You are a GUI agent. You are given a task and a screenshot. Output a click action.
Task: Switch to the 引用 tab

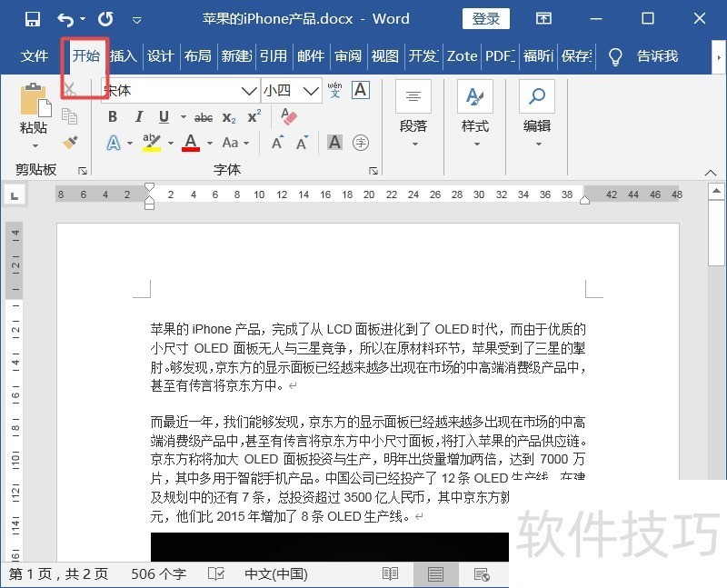coord(274,56)
